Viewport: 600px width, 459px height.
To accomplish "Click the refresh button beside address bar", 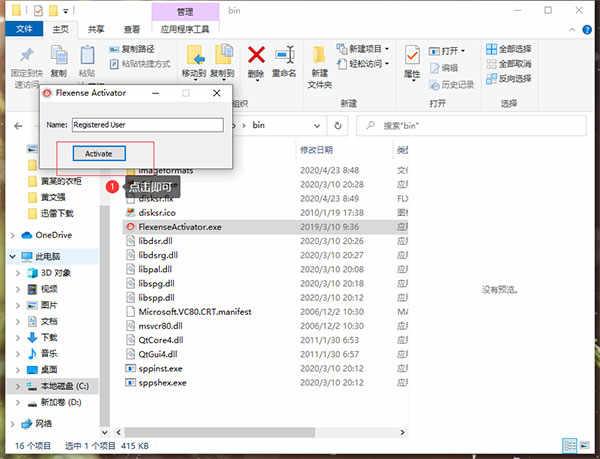I will [x=338, y=125].
